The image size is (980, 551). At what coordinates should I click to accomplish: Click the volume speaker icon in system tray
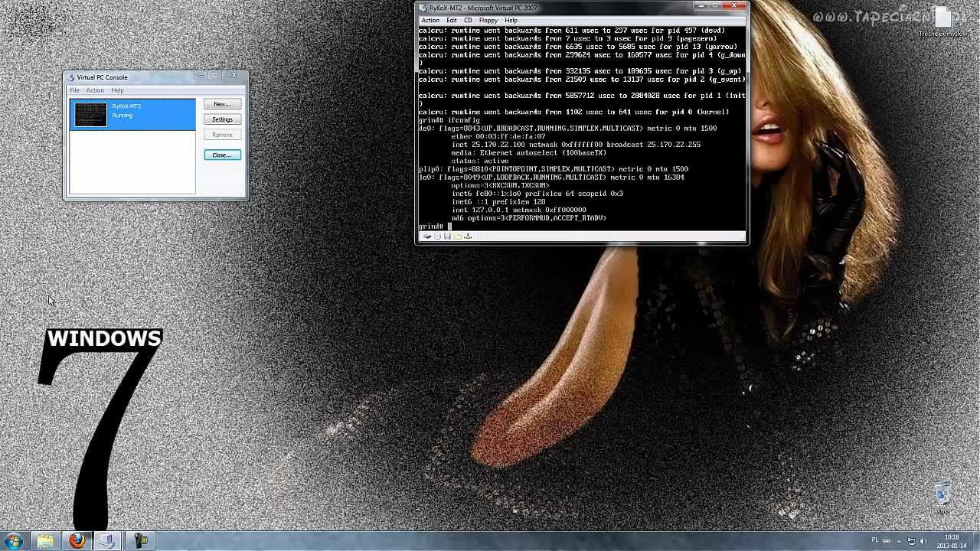click(924, 541)
